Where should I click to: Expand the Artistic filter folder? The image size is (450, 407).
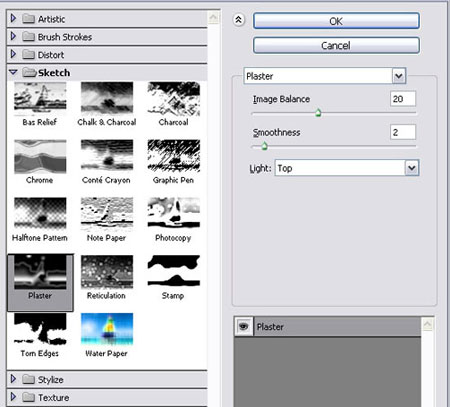point(13,18)
